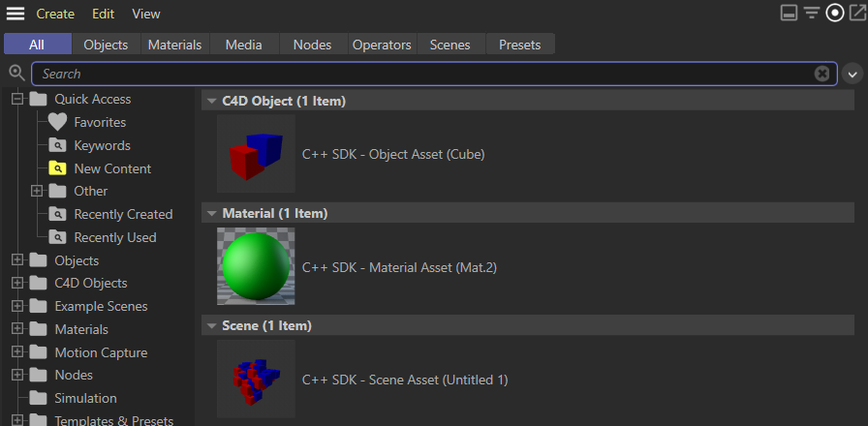Collapse the Material (1 Item) group
Image resolution: width=868 pixels, height=426 pixels.
coord(211,213)
